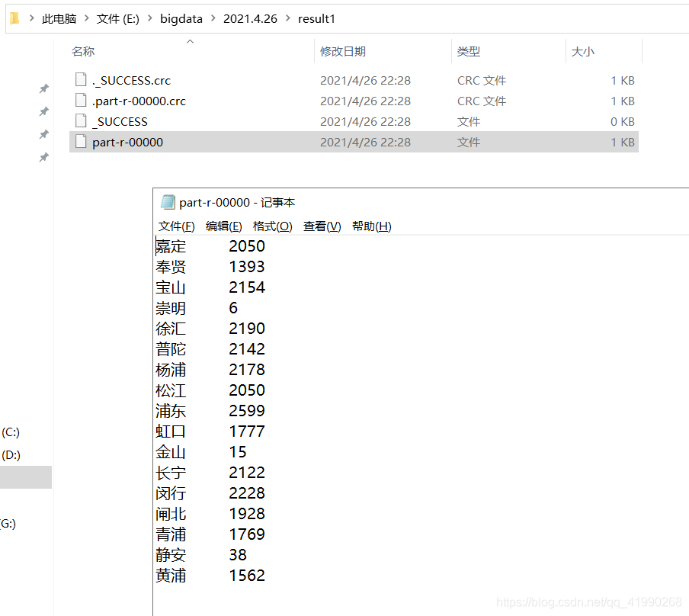Sort files by the 类型 column header
689x616 pixels.
(469, 51)
